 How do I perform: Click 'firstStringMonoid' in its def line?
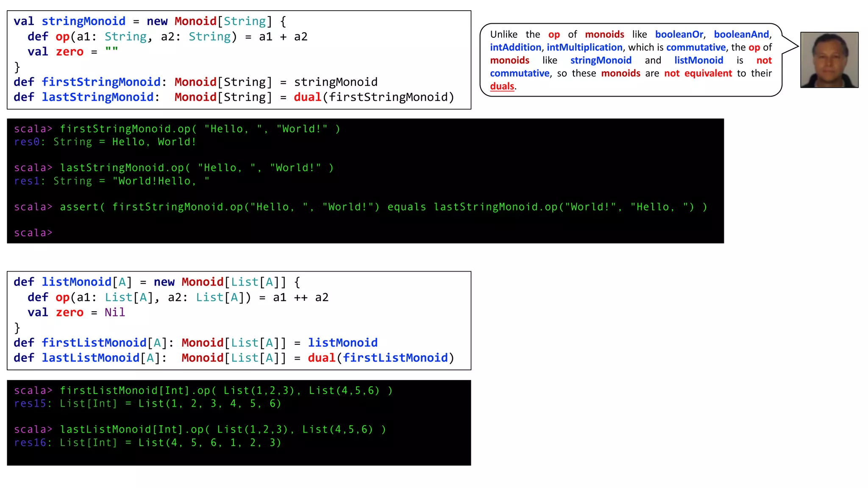click(101, 82)
